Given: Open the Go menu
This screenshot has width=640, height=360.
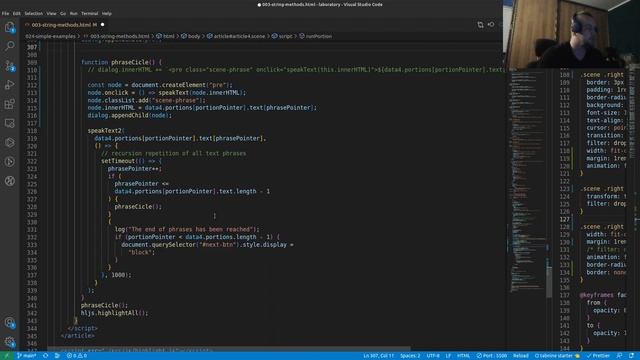Looking at the screenshot, I should point(63,13).
